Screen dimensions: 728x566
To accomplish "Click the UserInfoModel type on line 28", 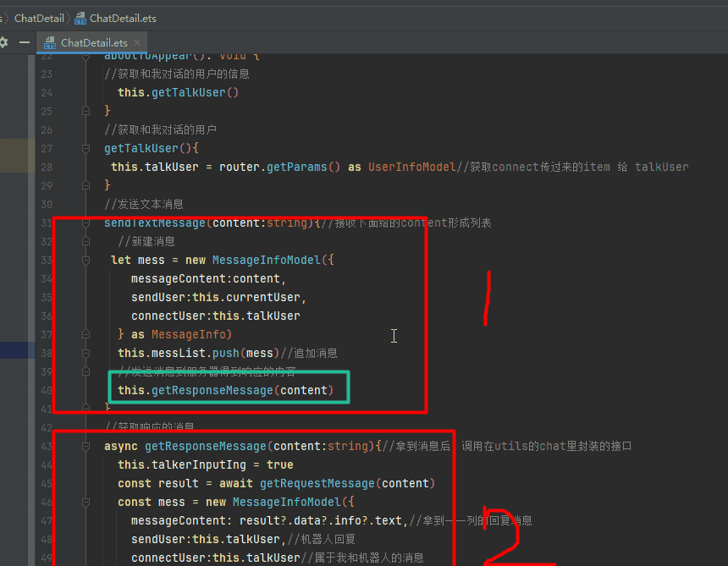I will [x=411, y=168].
